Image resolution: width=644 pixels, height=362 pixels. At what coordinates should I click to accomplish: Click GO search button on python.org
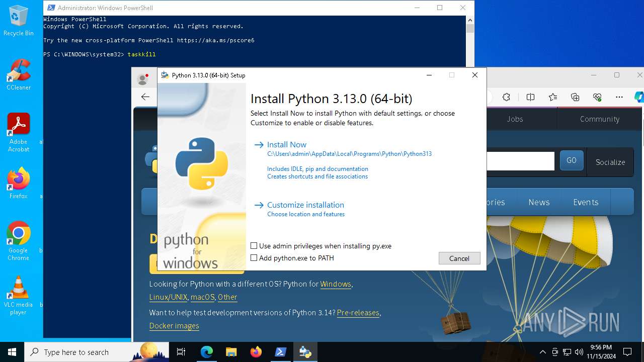(x=572, y=160)
